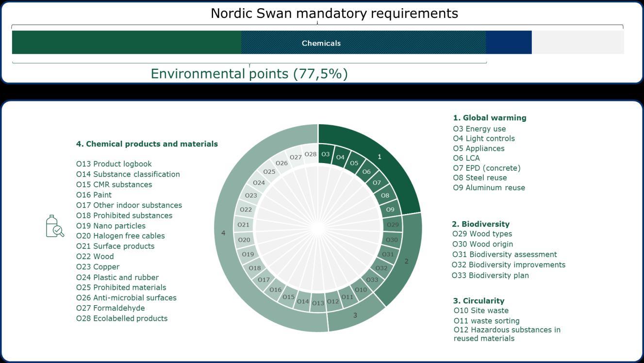Click 'O15 CMR substances' text
The image size is (644, 363).
tap(114, 184)
